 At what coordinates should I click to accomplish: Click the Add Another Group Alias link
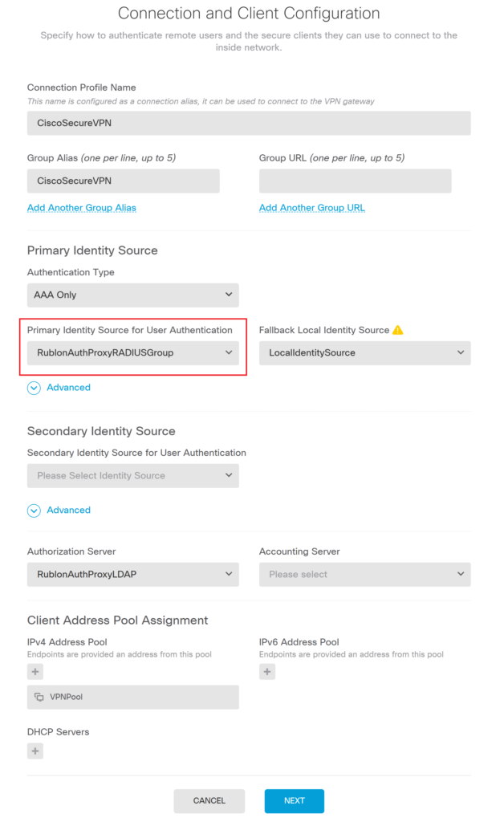[x=81, y=208]
